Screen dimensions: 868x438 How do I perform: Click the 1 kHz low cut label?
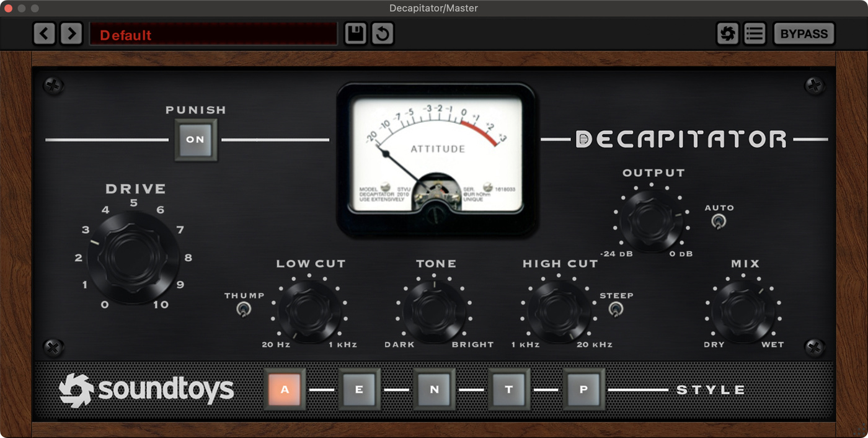coord(343,344)
